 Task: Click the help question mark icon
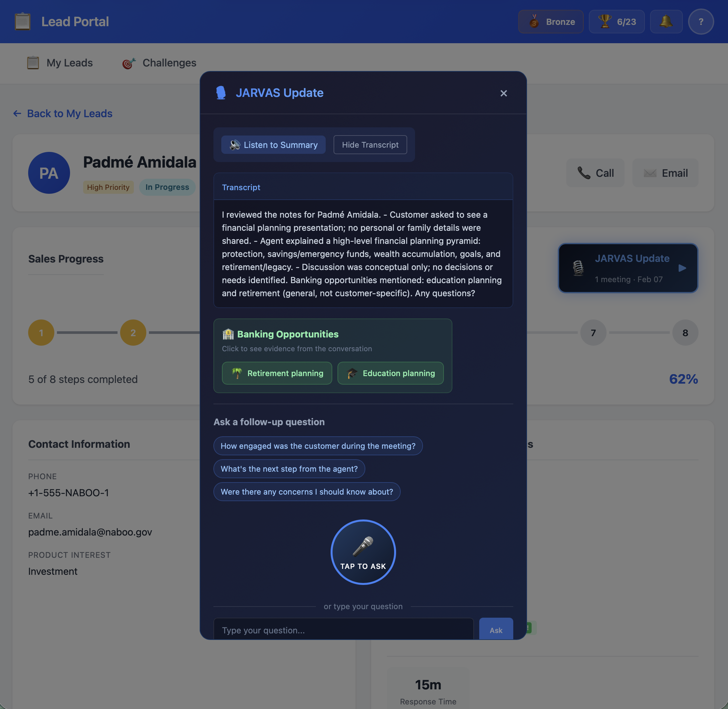click(701, 21)
